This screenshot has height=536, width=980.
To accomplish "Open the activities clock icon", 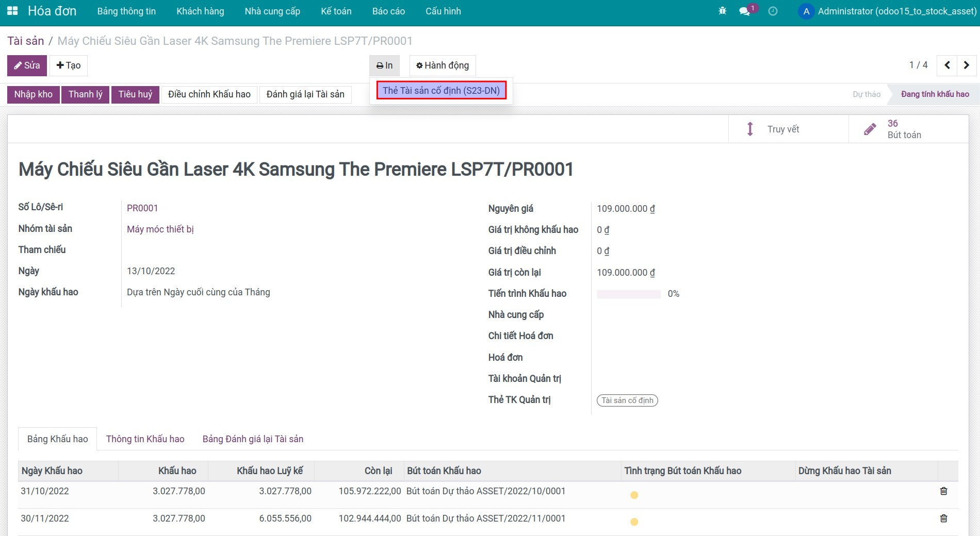I will tap(773, 11).
